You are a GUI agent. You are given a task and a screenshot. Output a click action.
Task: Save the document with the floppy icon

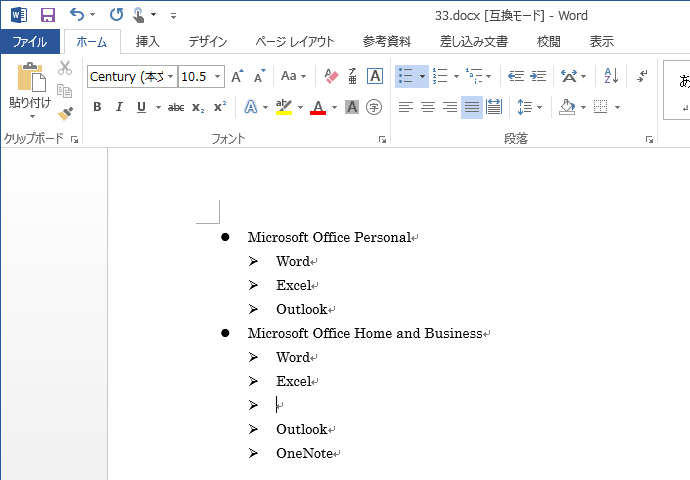tap(48, 15)
